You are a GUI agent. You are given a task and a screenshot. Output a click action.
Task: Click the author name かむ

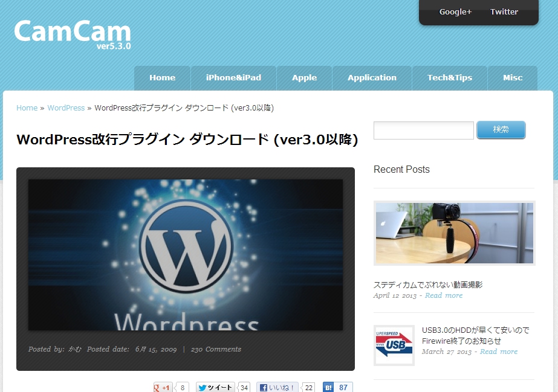click(75, 349)
